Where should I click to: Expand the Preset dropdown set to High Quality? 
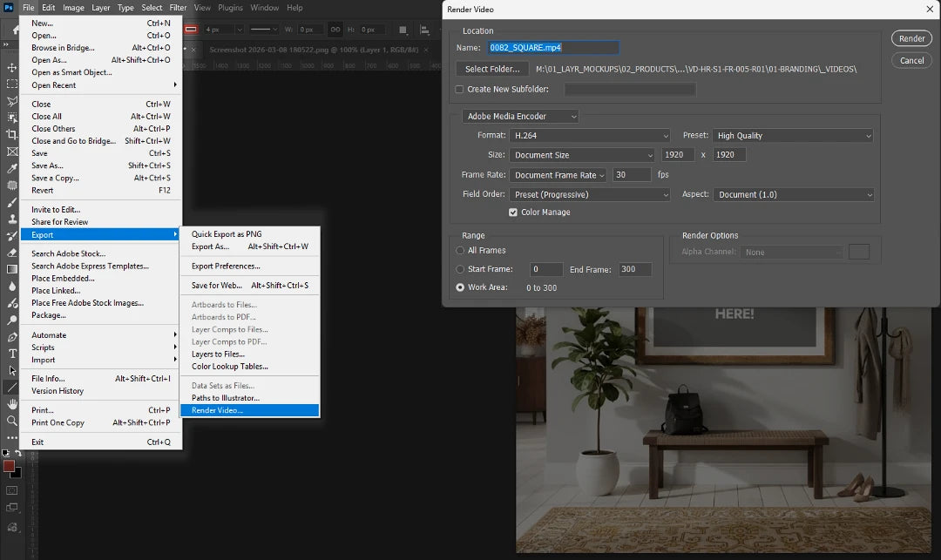793,136
